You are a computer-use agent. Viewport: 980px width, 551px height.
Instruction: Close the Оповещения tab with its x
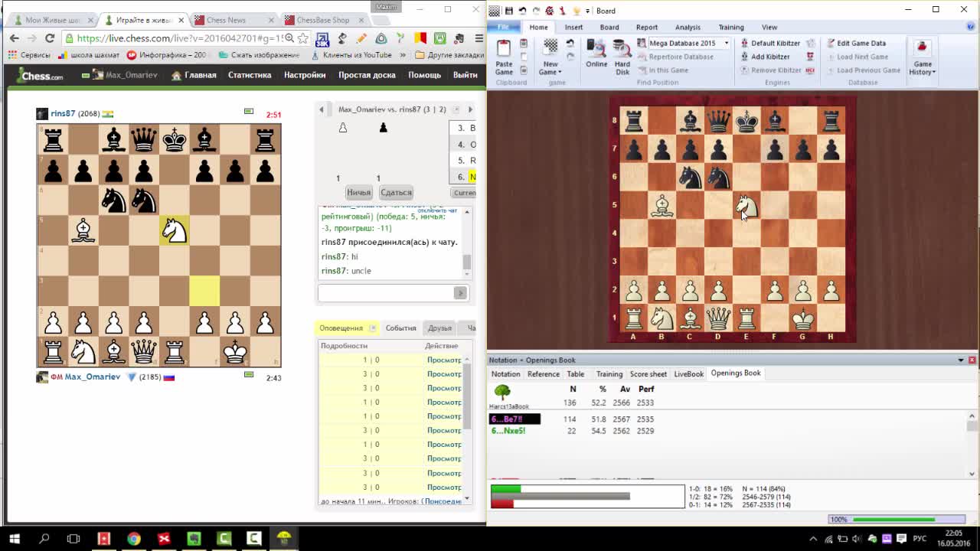point(373,328)
